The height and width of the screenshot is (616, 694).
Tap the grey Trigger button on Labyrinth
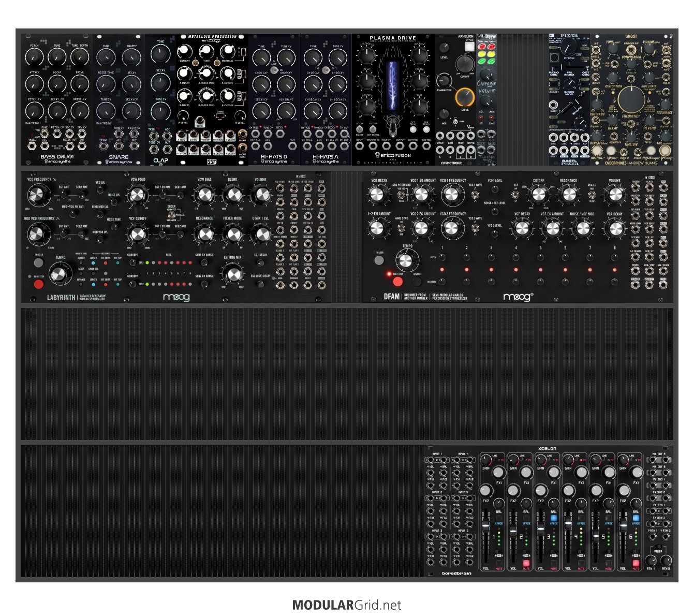tap(39, 263)
